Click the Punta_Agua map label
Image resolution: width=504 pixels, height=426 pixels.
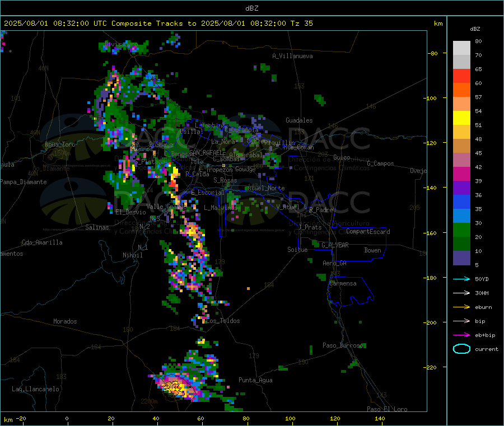click(x=255, y=380)
